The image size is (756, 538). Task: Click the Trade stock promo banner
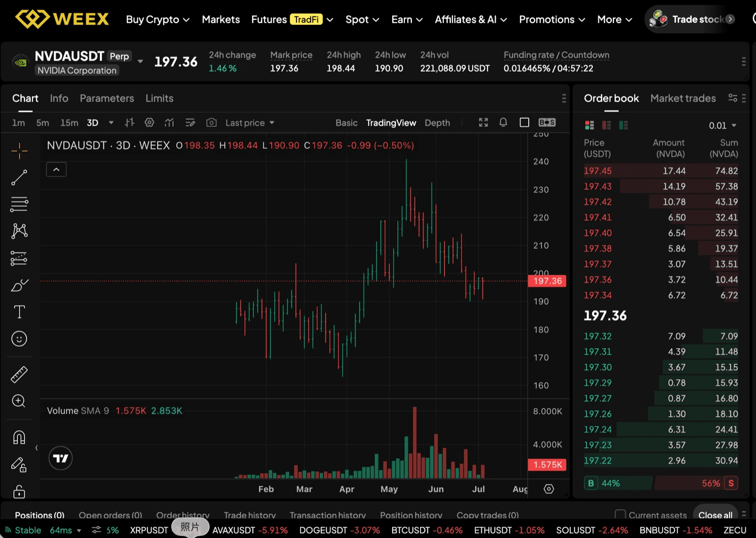[x=691, y=19]
